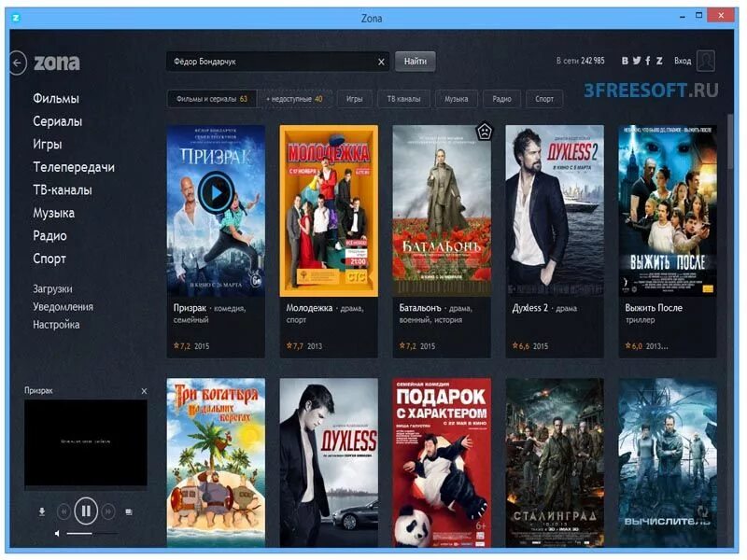Image resolution: width=747 pixels, height=560 pixels.
Task: Click the Zona icon in the title bar
Action: pyautogui.click(x=16, y=18)
